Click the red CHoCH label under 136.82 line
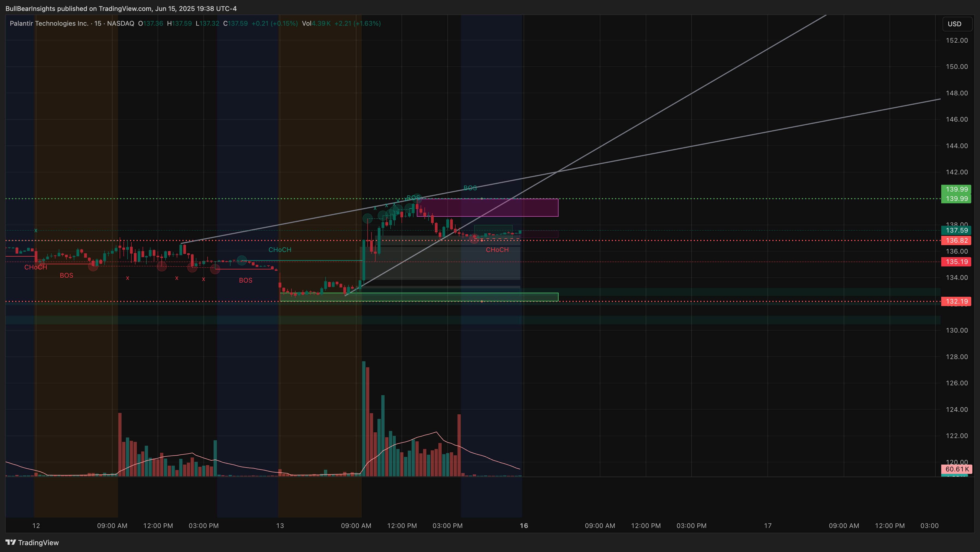Screen dimensions: 980x552 click(x=497, y=250)
